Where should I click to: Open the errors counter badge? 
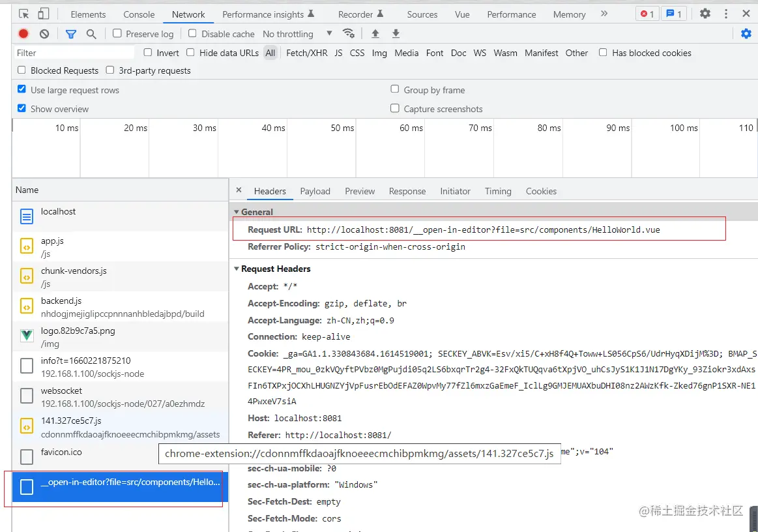647,14
